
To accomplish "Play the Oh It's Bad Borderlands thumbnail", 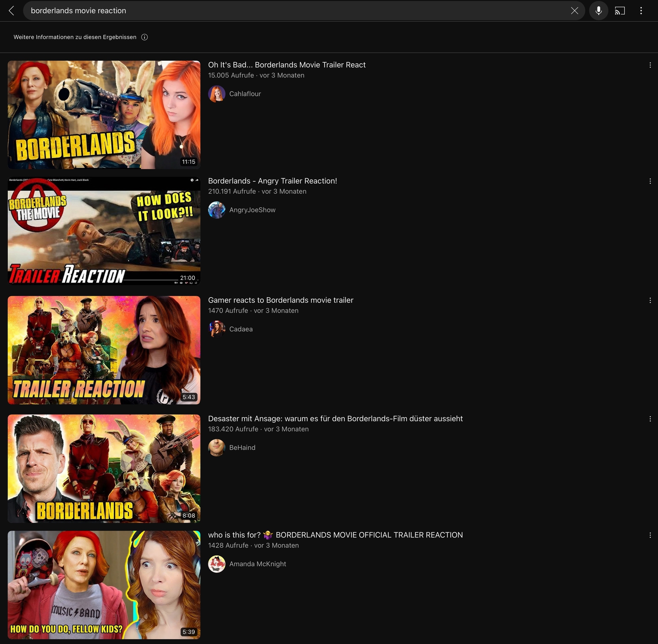I will pyautogui.click(x=104, y=115).
